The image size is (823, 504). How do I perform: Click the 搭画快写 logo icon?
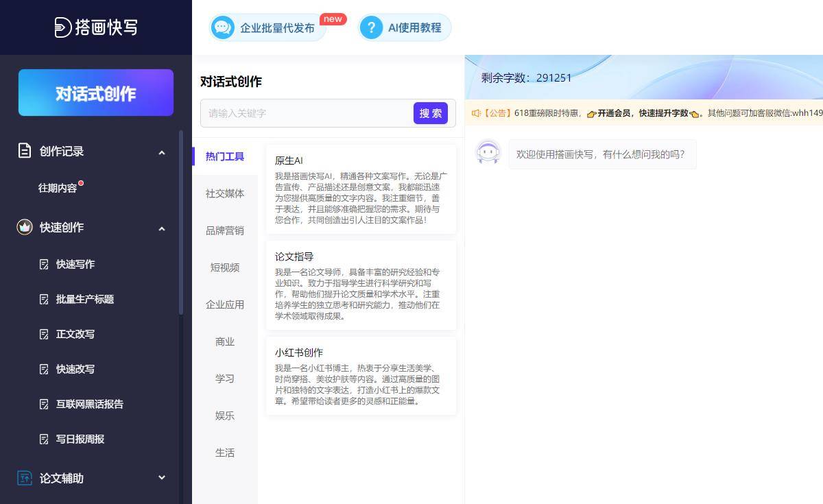(x=61, y=27)
